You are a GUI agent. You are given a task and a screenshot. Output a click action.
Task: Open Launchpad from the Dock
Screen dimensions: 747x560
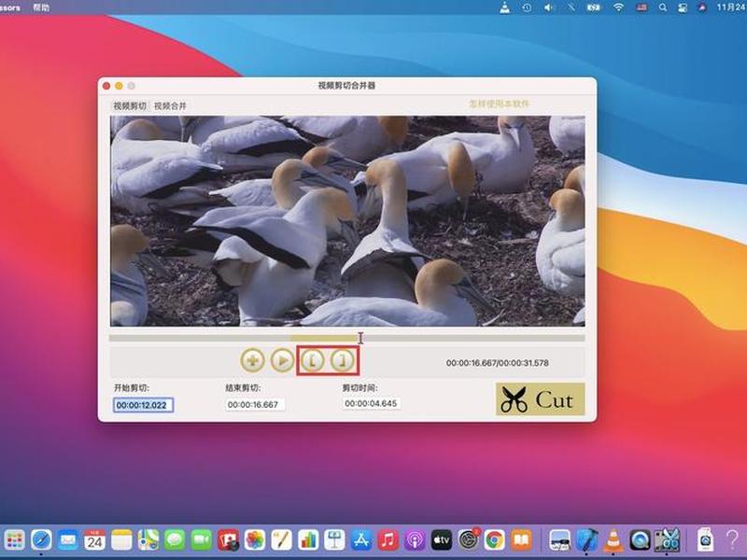pyautogui.click(x=15, y=540)
